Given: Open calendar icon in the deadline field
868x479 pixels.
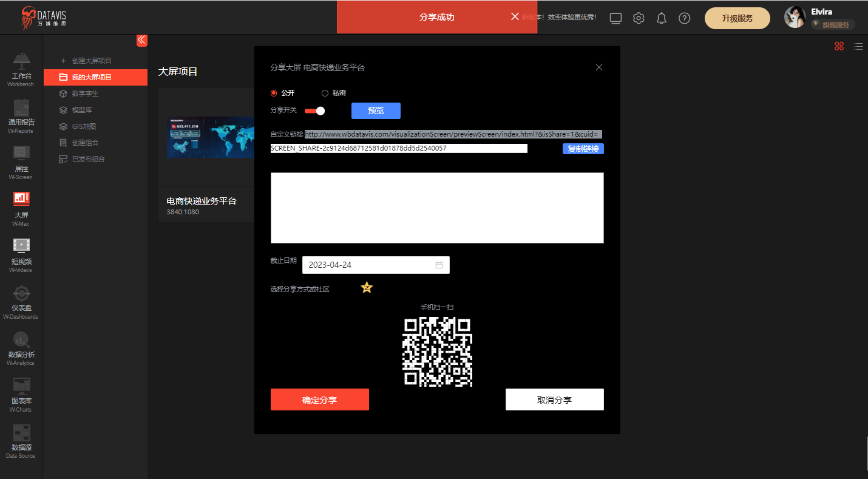Looking at the screenshot, I should (439, 265).
